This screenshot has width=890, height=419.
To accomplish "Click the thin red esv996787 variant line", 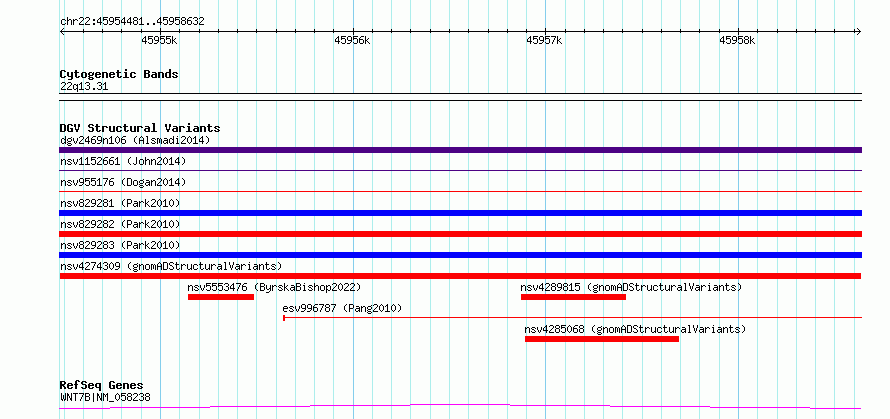I will (x=572, y=317).
